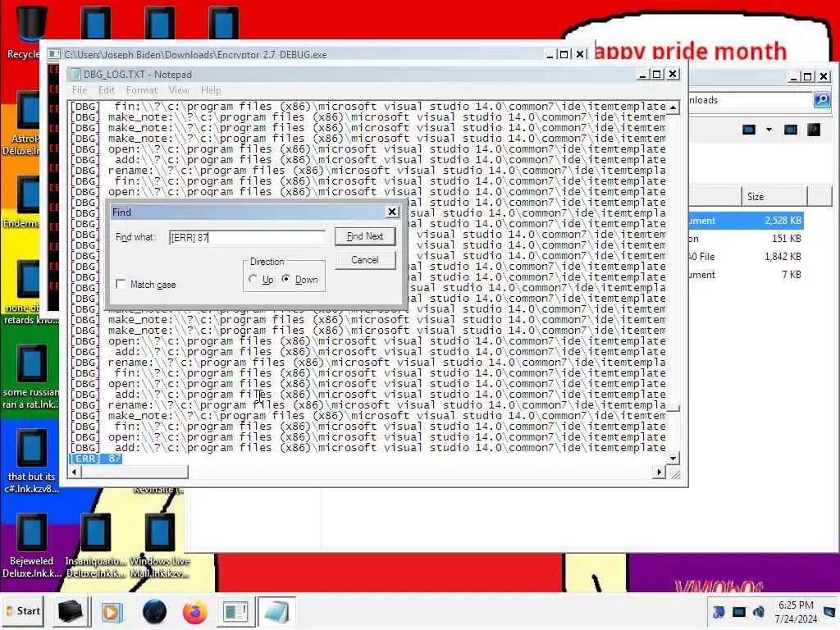
Task: Select the 2,528 KB file row in Explorer
Action: click(746, 220)
